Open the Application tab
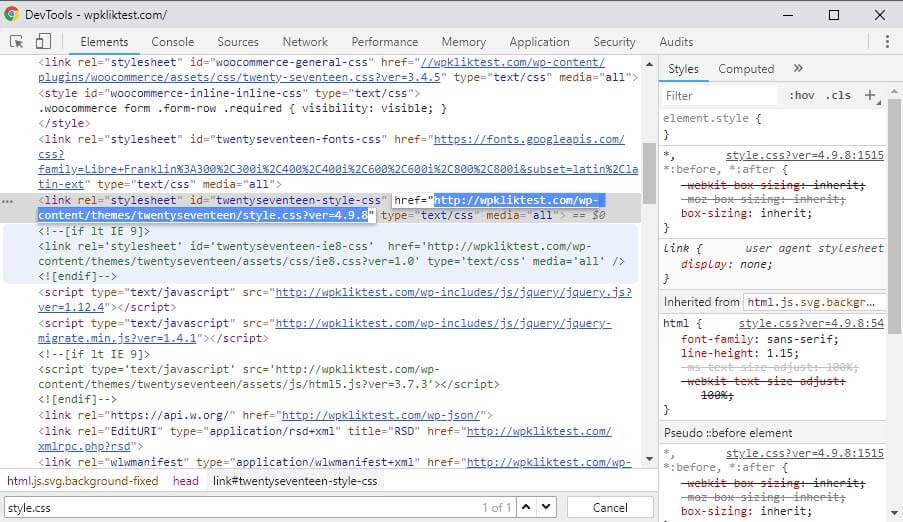The width and height of the screenshot is (903, 522). [539, 42]
